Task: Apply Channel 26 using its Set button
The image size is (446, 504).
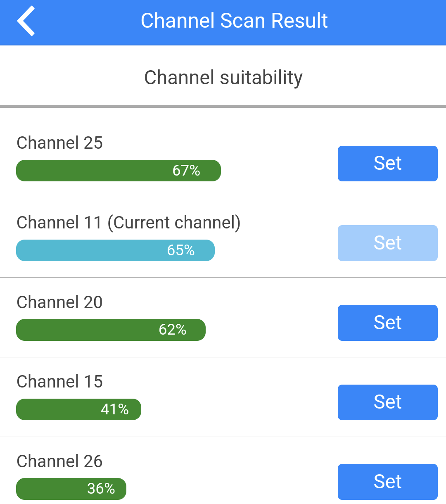Action: (x=387, y=482)
